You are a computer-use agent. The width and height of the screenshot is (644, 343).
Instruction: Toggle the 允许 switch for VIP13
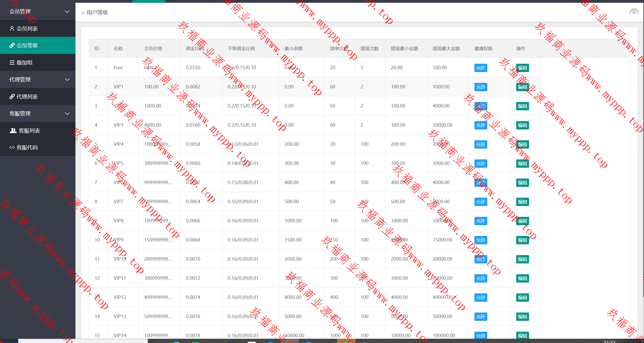click(480, 317)
